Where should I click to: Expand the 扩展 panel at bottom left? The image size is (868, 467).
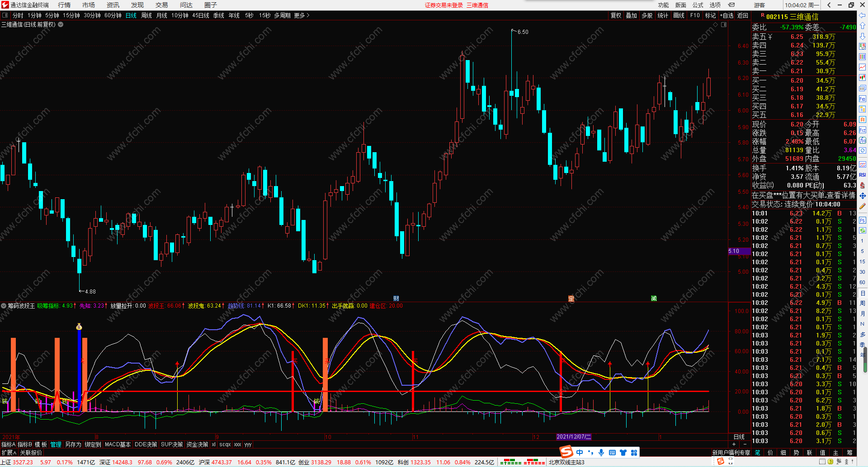click(x=9, y=453)
